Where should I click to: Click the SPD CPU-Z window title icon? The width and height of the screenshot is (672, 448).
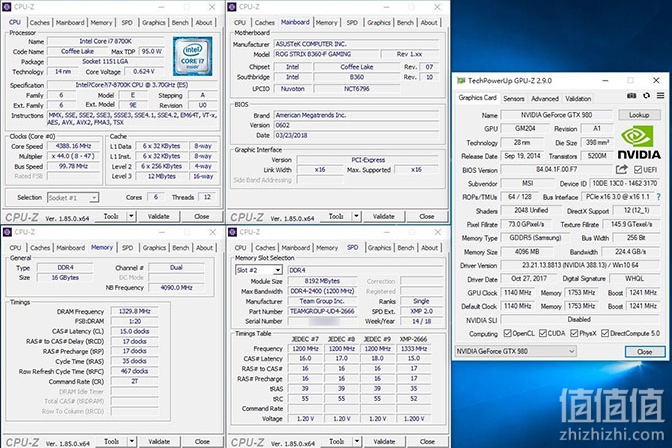232,232
